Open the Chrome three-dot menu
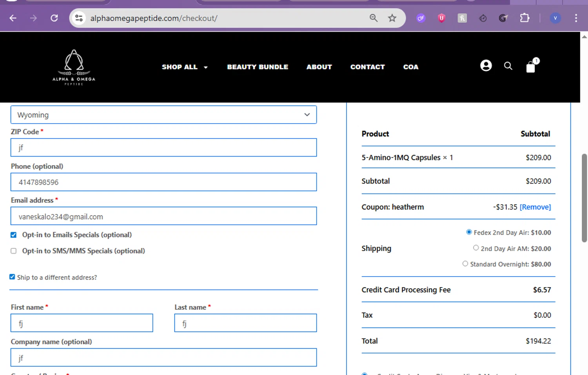Screen dimensions: 588x375 [576, 18]
